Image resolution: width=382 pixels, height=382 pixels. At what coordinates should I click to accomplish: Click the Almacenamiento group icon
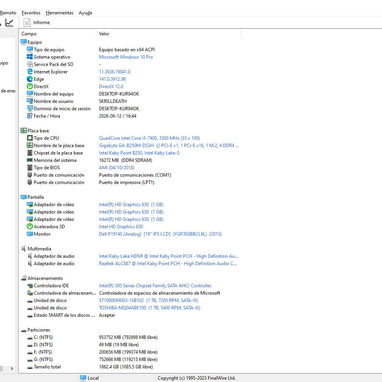23,278
